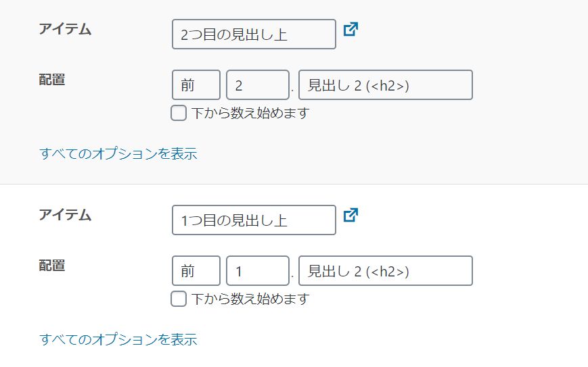Click the 配置 label in the upper block
588x367 pixels.
tap(52, 80)
